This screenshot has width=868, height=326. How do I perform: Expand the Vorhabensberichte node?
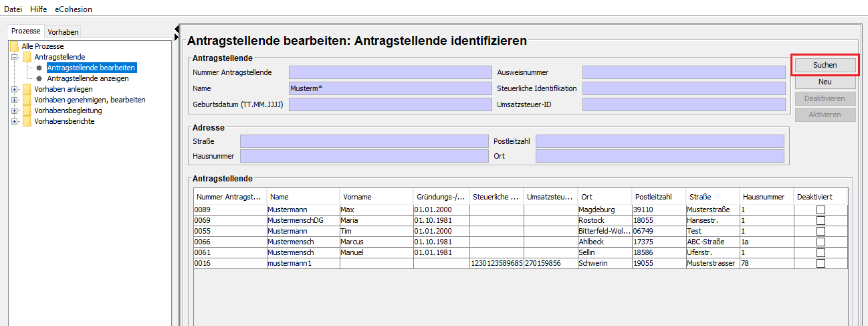pyautogui.click(x=15, y=121)
